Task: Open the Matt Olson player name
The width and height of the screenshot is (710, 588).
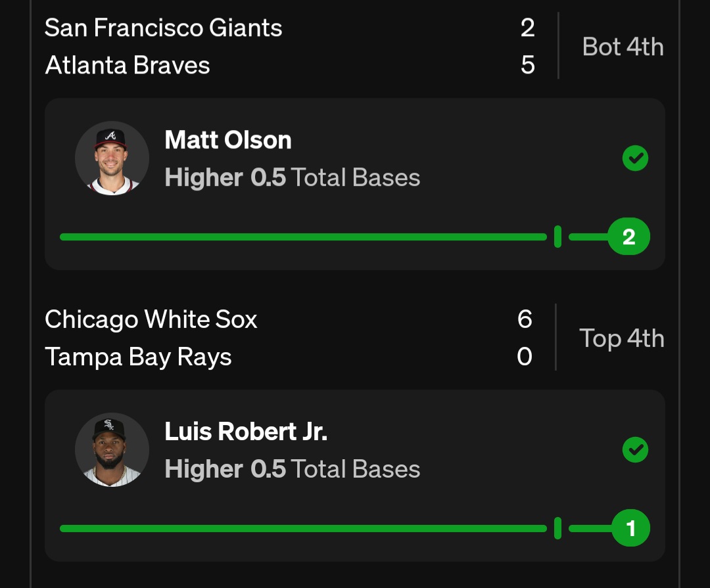Action: click(x=227, y=140)
